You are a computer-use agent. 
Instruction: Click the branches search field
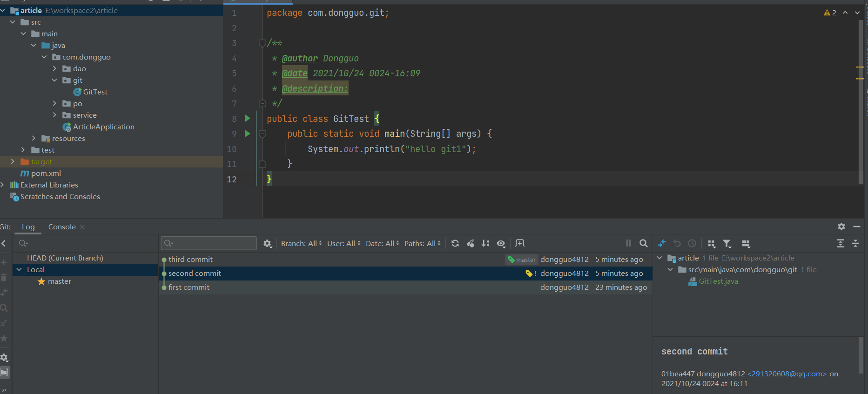tap(86, 243)
